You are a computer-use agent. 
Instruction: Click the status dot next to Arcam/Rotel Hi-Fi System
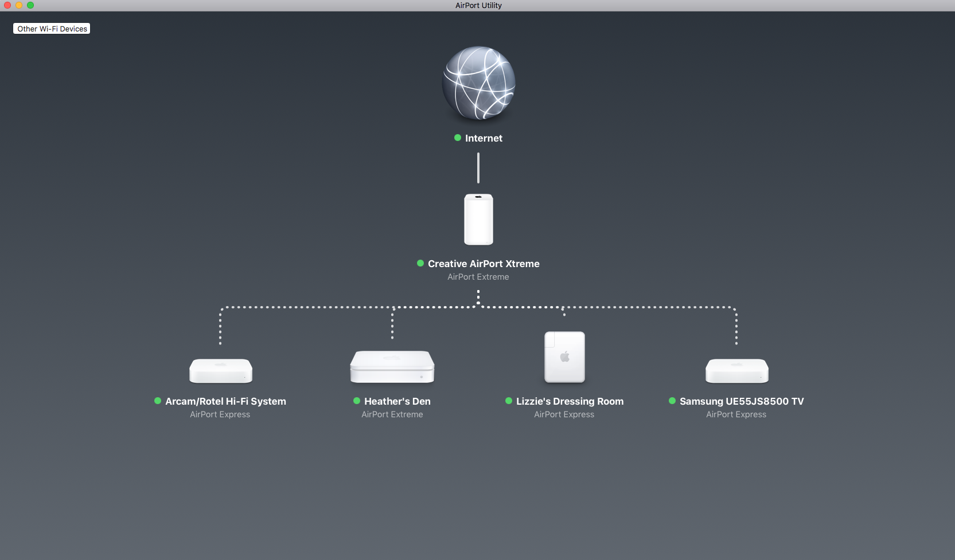[x=158, y=401]
